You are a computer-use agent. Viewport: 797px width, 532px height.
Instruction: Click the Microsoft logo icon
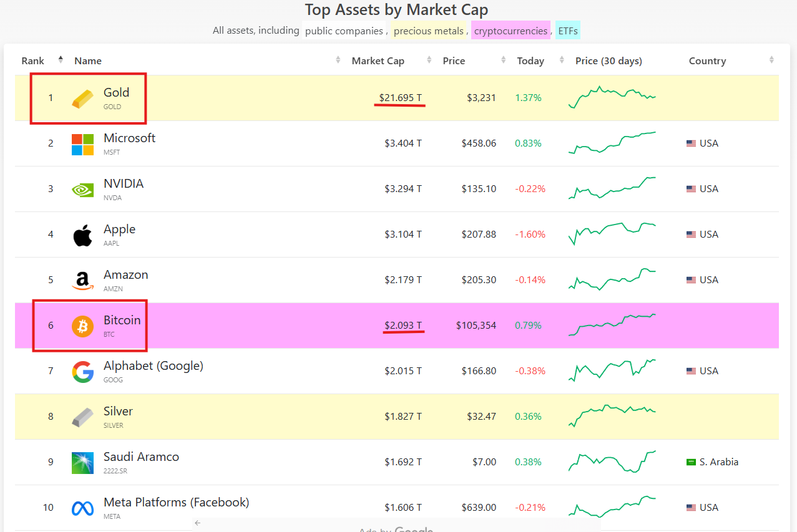click(82, 144)
